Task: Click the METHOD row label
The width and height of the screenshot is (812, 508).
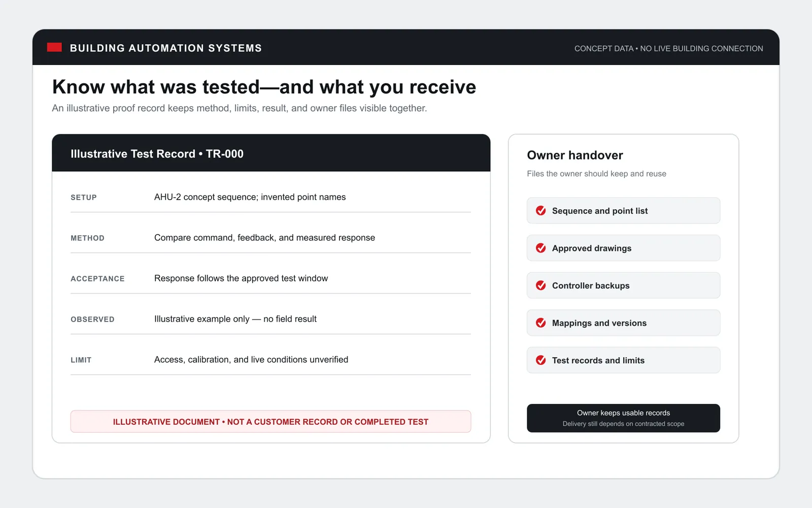Action: [x=87, y=238]
